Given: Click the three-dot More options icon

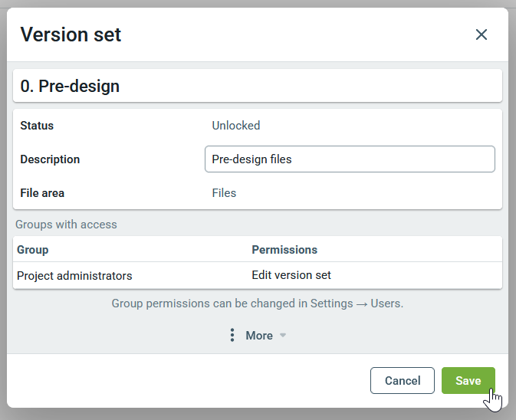Looking at the screenshot, I should tap(232, 336).
